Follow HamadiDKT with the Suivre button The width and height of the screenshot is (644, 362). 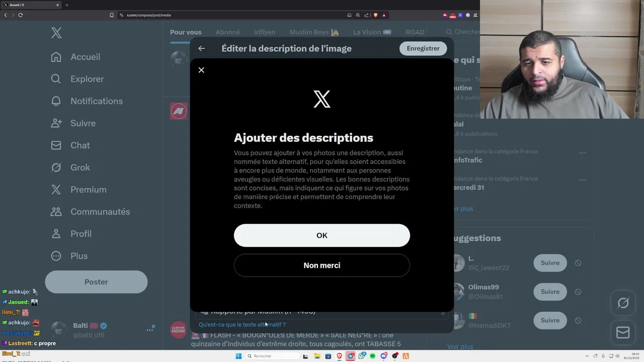click(550, 320)
